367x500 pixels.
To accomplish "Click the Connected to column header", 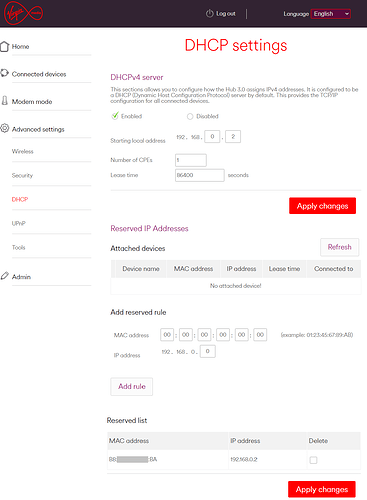I will pyautogui.click(x=333, y=269).
